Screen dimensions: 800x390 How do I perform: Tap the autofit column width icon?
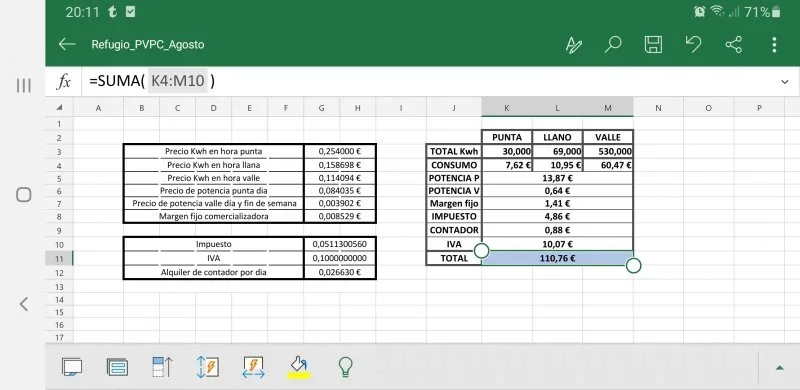click(254, 367)
